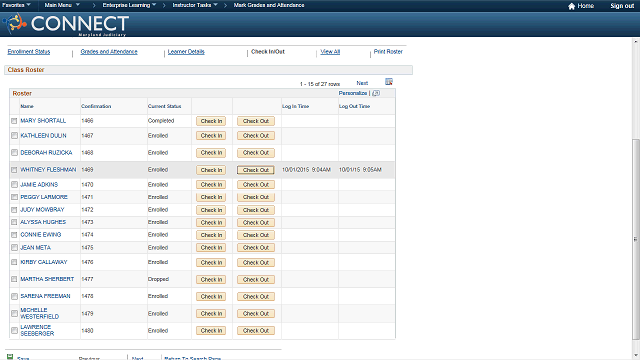
Task: Open the MARY SHORTALL learner link
Action: click(x=43, y=121)
